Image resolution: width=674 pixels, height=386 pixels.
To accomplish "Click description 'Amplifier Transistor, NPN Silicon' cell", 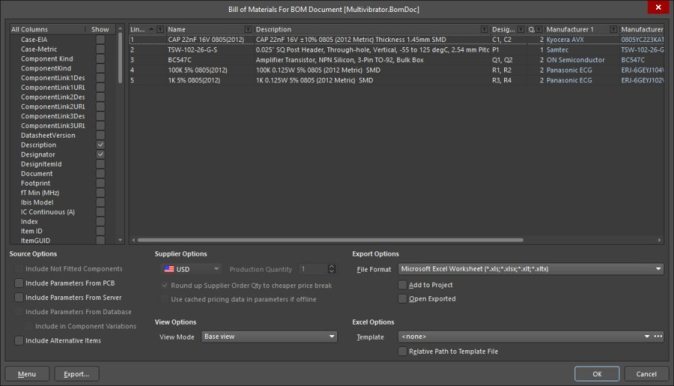I will 340,60.
